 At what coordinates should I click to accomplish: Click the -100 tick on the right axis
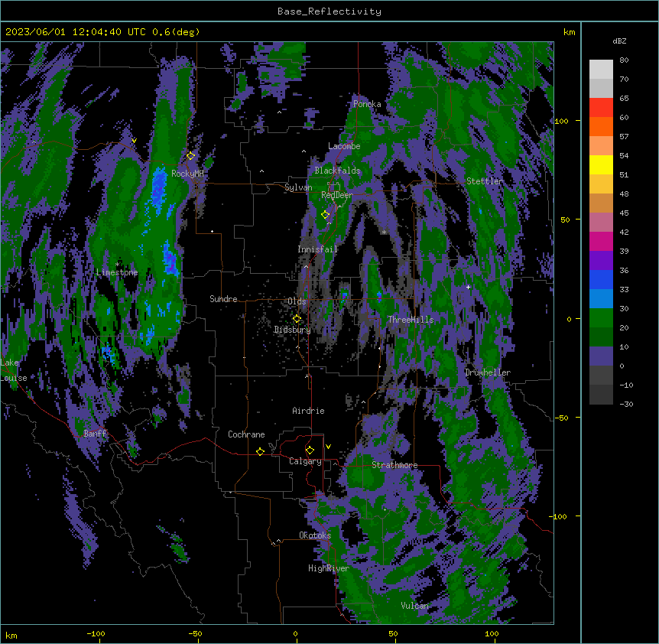(559, 516)
